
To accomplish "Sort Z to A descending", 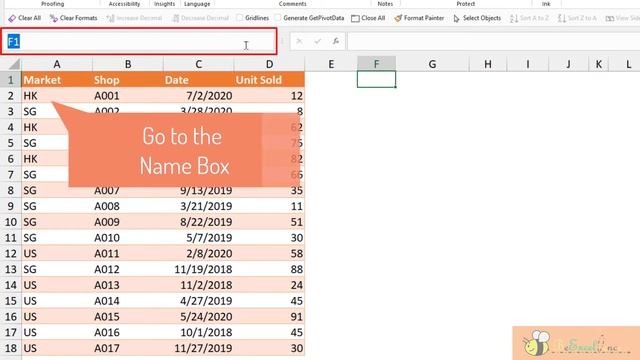I will [x=577, y=18].
